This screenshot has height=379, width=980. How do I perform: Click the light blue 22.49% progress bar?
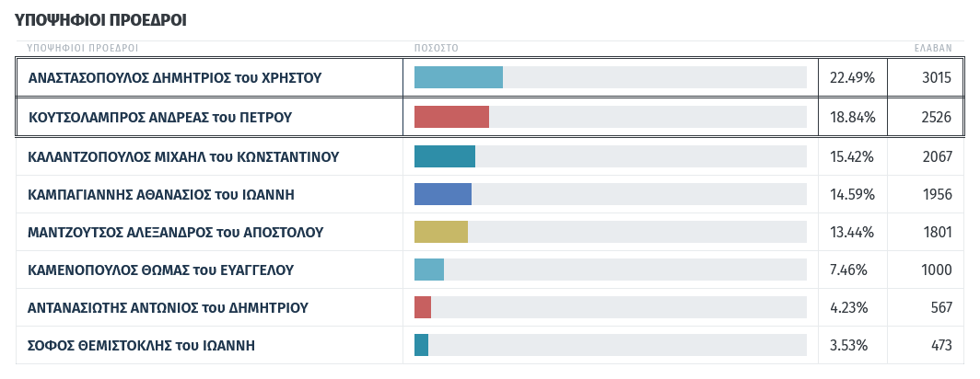click(459, 77)
